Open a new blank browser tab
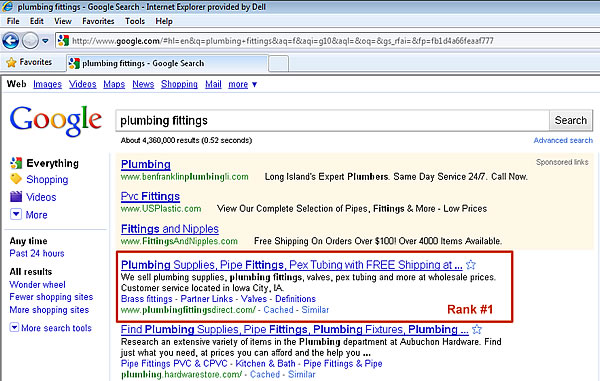 pyautogui.click(x=278, y=64)
